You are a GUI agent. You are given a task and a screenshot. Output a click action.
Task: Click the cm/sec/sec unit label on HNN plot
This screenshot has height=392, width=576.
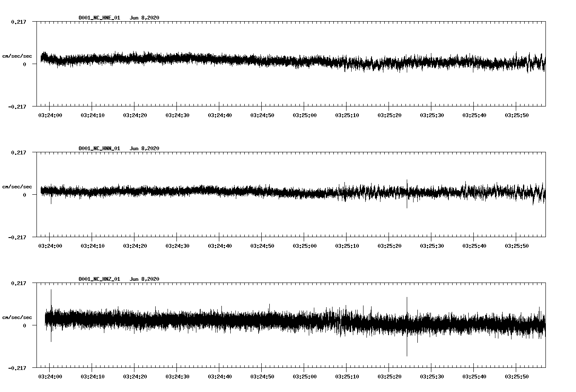(17, 187)
